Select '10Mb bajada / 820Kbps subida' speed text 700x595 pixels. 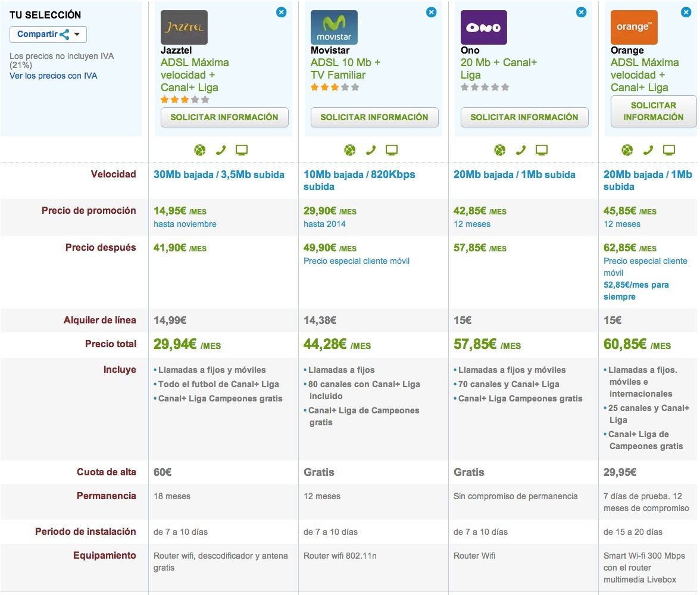(x=360, y=180)
